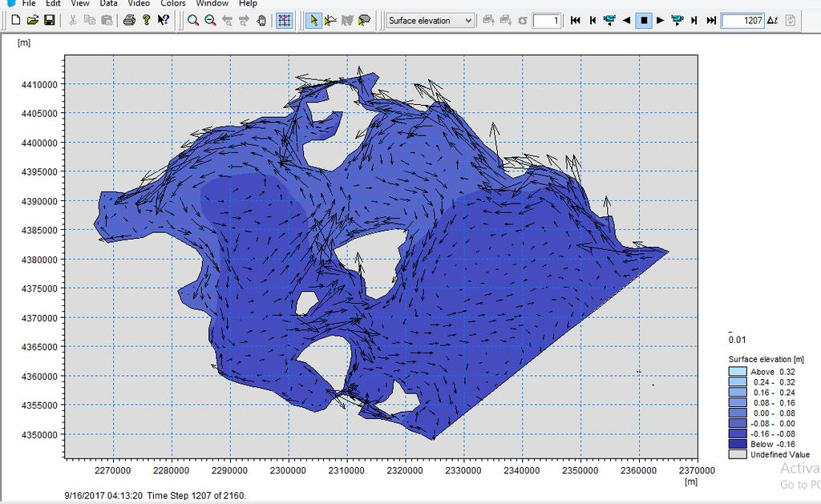Click the y-axis label 4350000
The width and height of the screenshot is (821, 504).
click(x=39, y=434)
